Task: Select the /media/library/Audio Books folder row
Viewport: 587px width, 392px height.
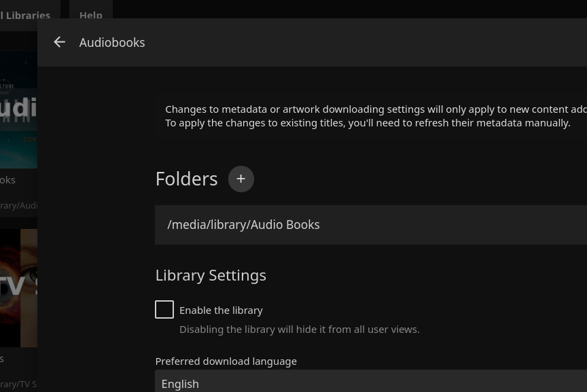Action: (x=370, y=225)
